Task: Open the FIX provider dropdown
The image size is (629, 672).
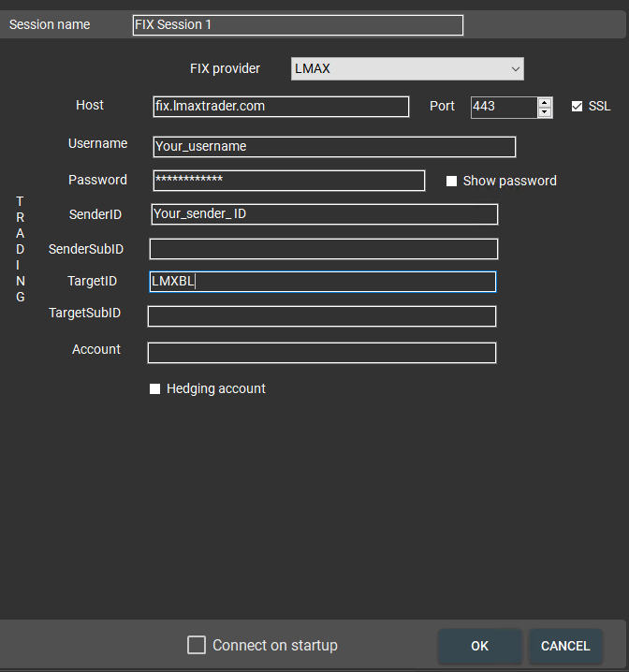Action: [x=405, y=68]
